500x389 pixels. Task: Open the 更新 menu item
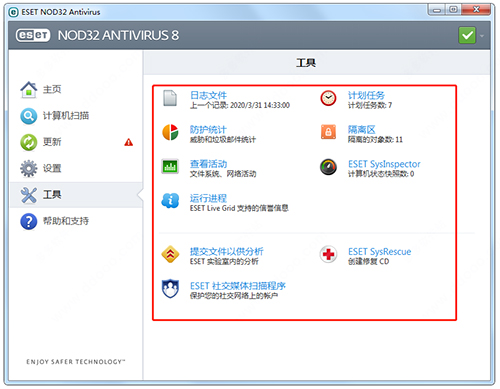[x=52, y=142]
